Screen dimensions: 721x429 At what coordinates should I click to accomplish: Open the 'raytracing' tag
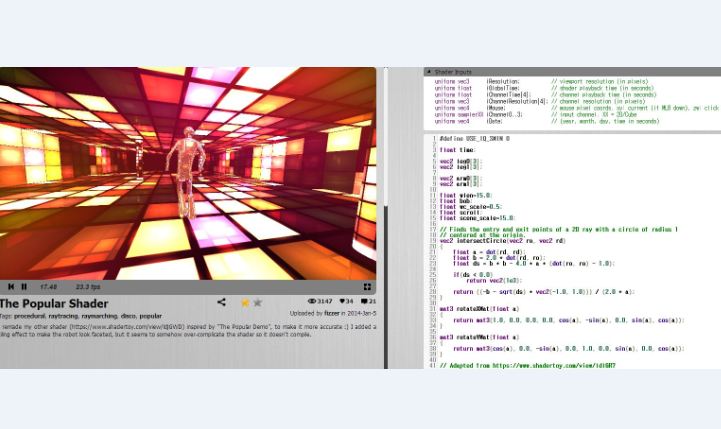63,316
